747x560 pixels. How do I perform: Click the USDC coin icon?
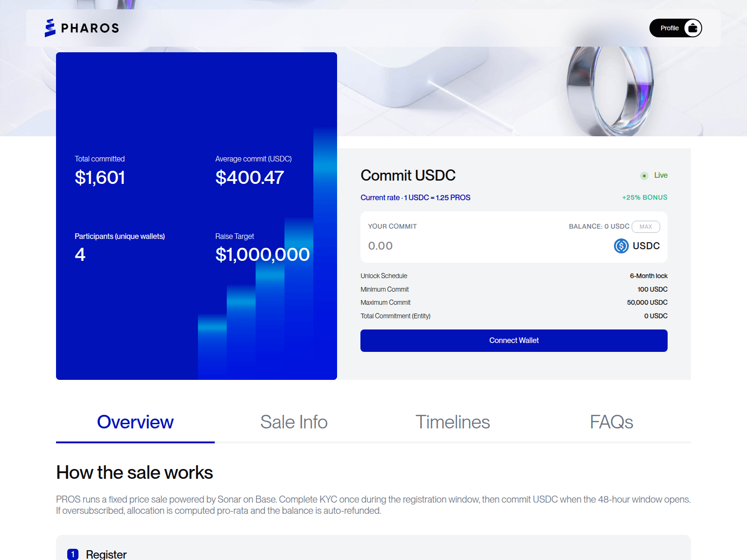click(x=621, y=246)
